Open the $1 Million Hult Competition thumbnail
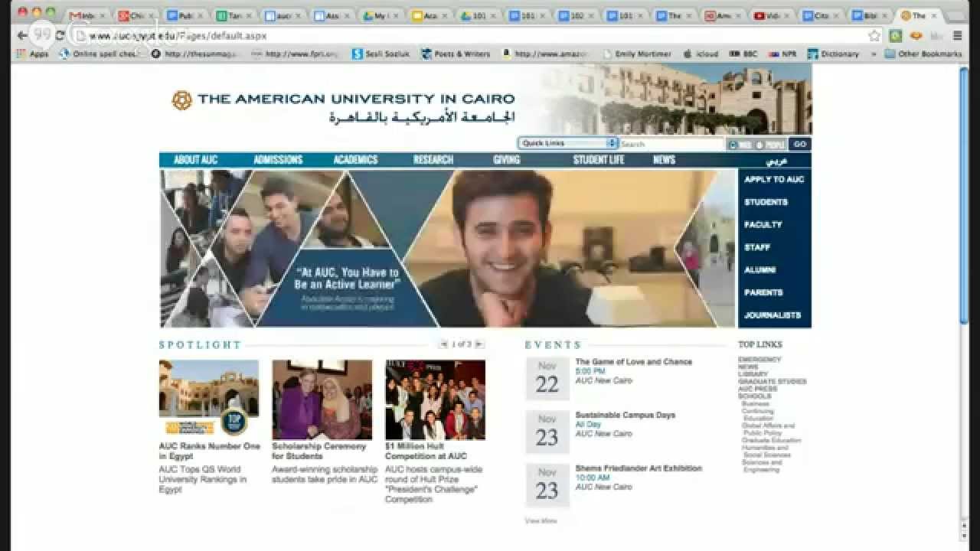Image resolution: width=980 pixels, height=551 pixels. [x=435, y=399]
